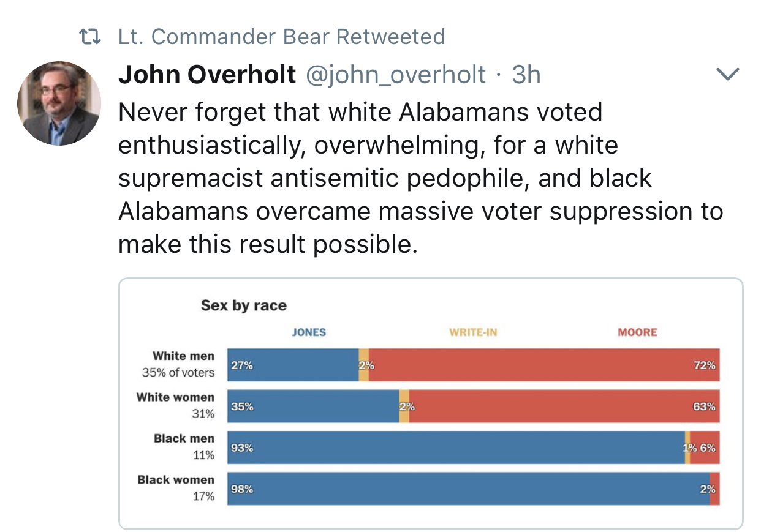Click the JONES column legend label

pos(309,332)
